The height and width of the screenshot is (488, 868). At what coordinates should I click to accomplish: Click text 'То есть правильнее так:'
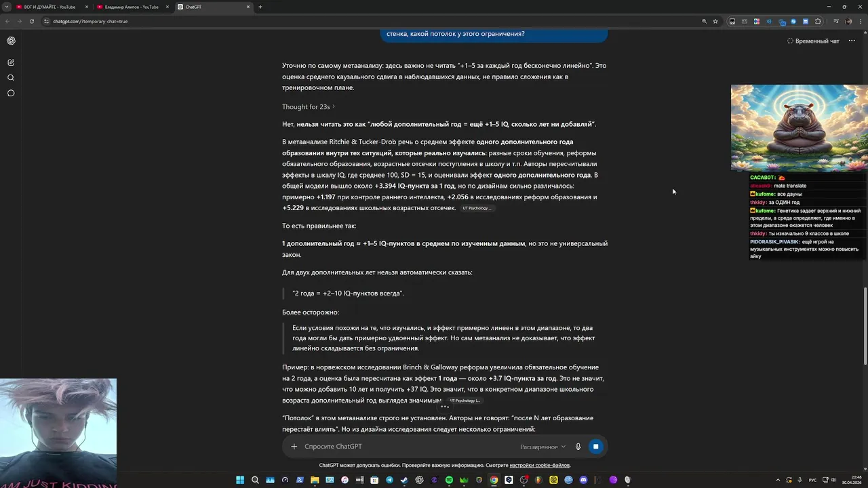(319, 226)
